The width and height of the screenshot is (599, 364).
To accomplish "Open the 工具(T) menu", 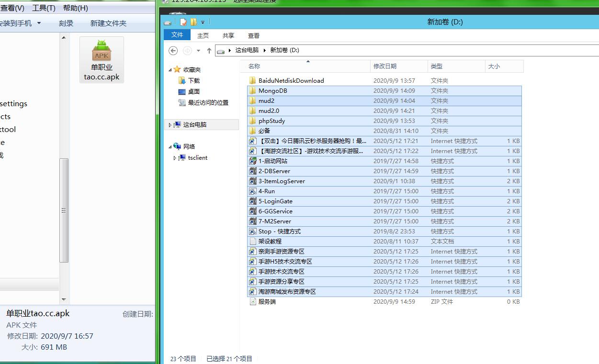I will tap(44, 8).
